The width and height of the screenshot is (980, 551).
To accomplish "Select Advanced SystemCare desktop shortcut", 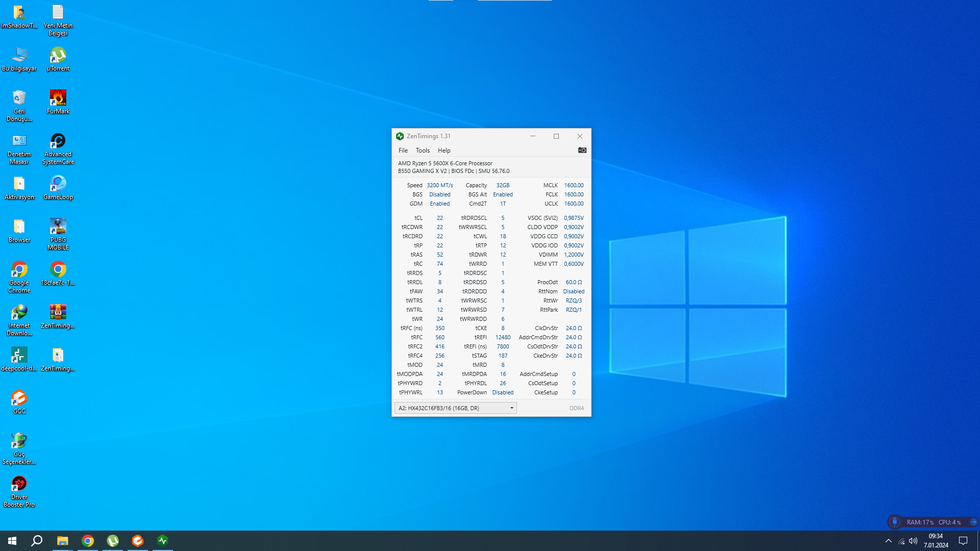I will point(58,149).
